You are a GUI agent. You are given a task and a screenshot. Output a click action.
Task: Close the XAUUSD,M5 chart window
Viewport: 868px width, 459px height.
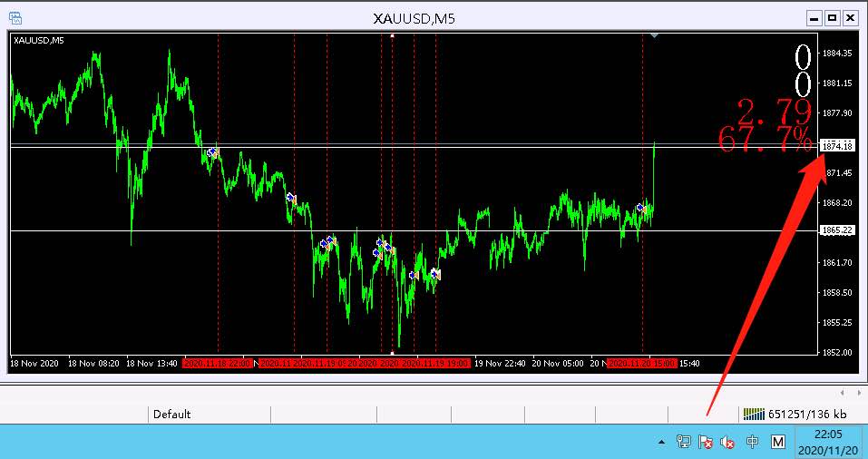[x=850, y=18]
